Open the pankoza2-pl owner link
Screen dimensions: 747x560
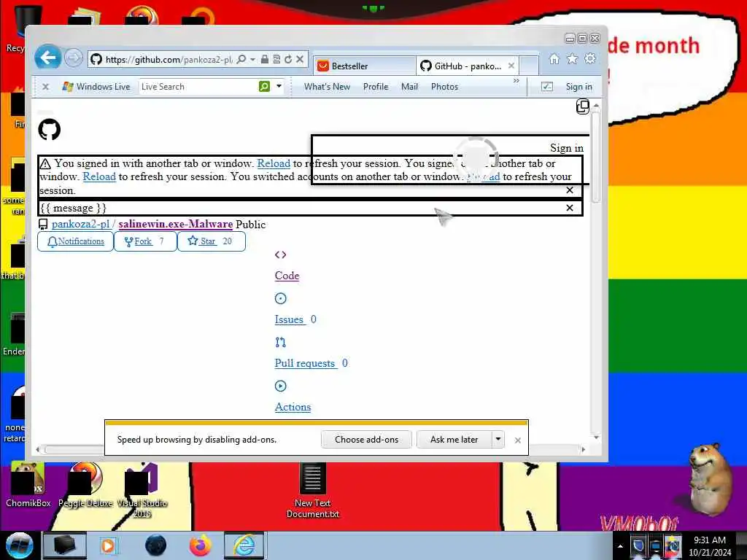click(80, 225)
